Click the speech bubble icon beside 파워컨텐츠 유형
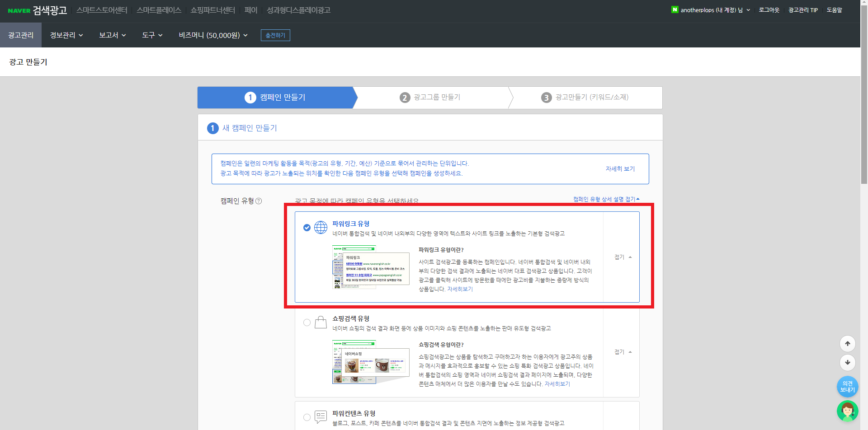Screen dimensions: 868x430 (x=321, y=417)
